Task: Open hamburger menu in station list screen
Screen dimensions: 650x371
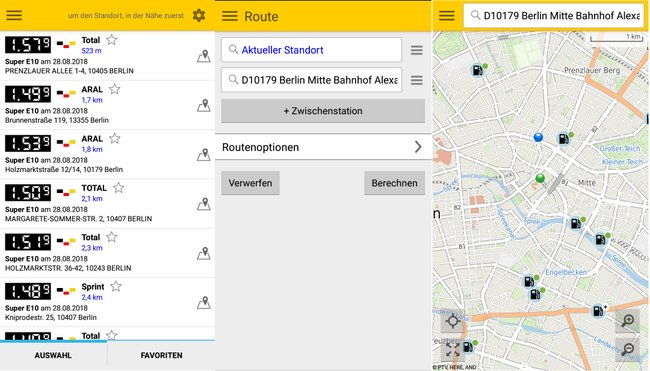Action: tap(14, 15)
